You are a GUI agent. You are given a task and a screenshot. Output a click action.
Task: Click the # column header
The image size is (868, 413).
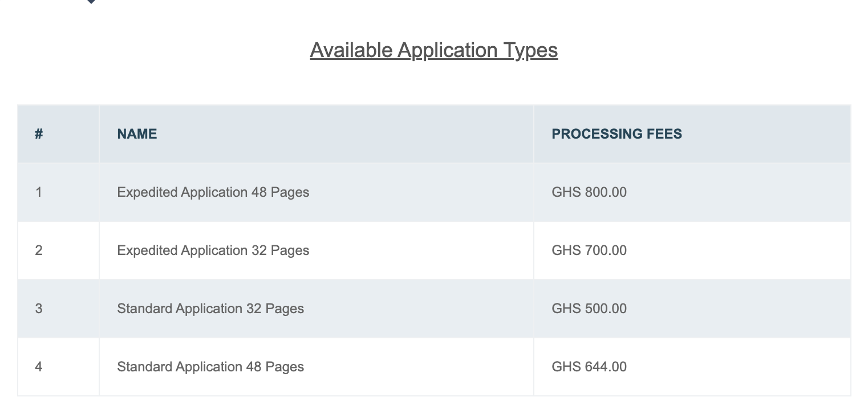coord(39,133)
